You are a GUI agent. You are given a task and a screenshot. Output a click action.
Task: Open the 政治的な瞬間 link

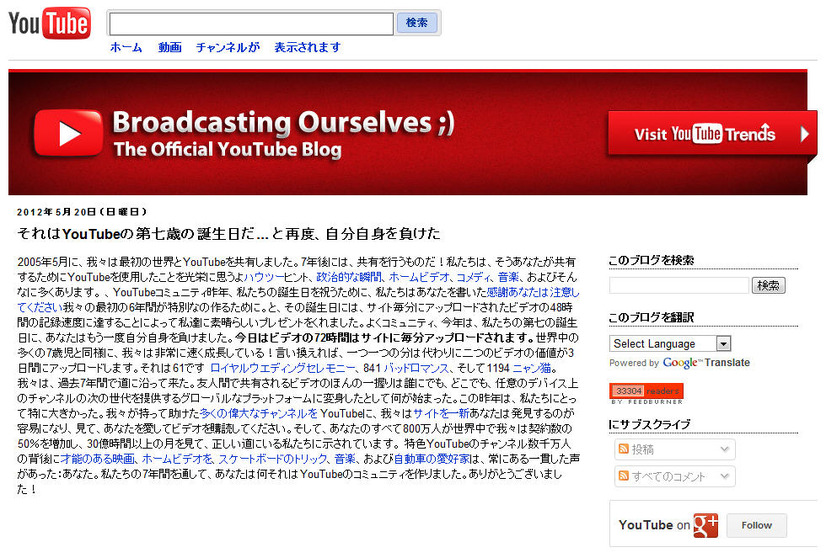(349, 277)
